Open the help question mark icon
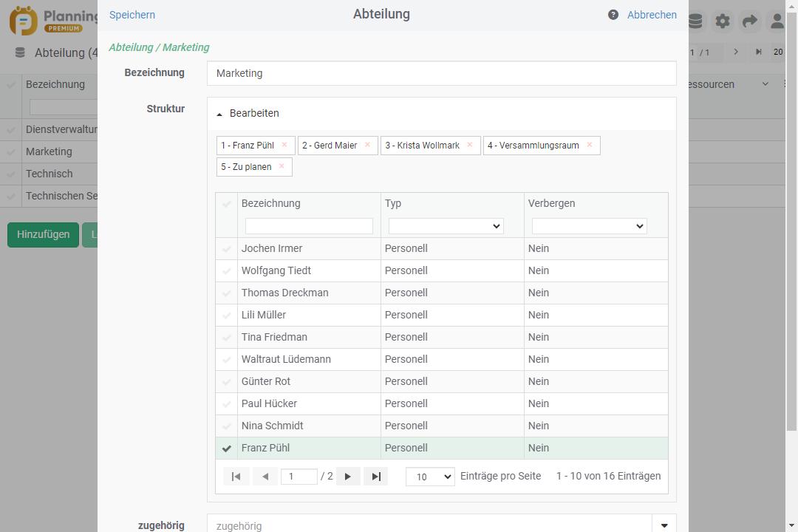This screenshot has width=798, height=532. point(613,15)
